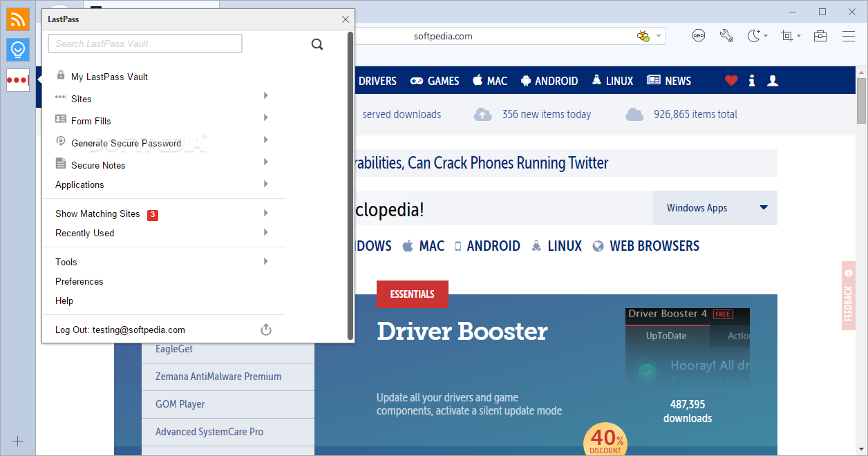
Task: Click the Apple icon beside MAC category
Action: pyautogui.click(x=407, y=246)
